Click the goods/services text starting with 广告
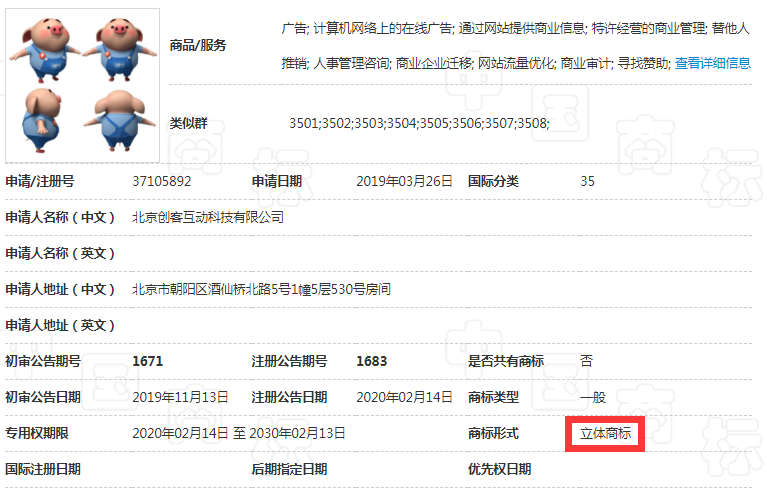The height and width of the screenshot is (489, 767). point(516,45)
